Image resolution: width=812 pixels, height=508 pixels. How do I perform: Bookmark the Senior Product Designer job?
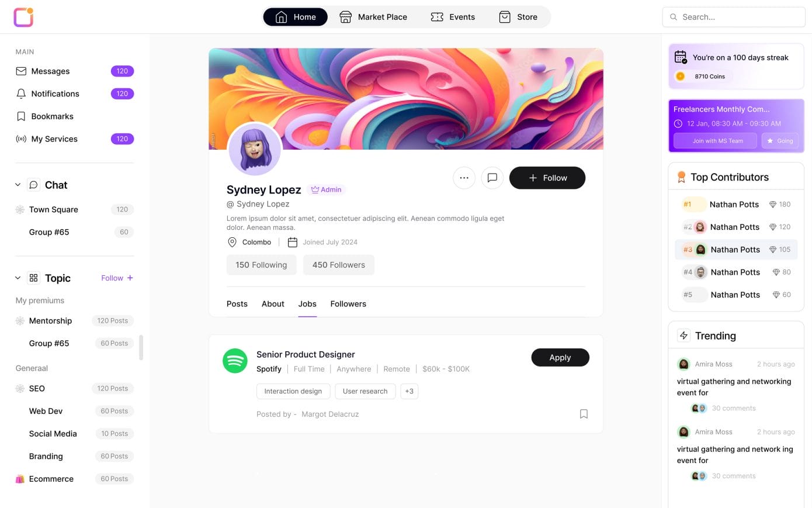pyautogui.click(x=584, y=414)
